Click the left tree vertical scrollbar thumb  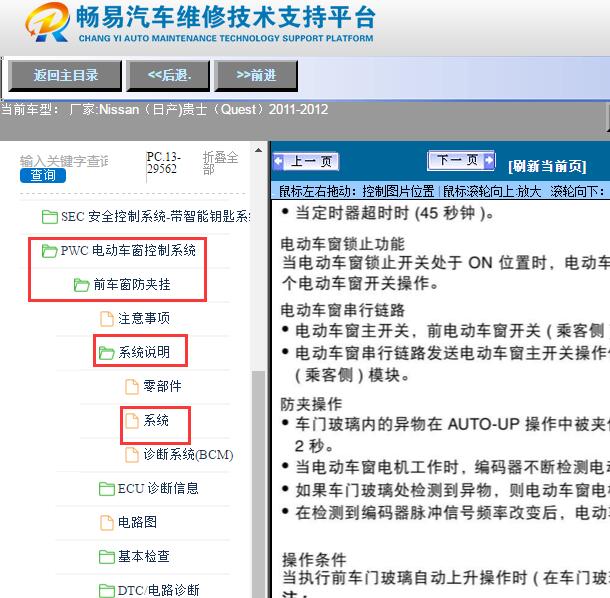tap(258, 482)
